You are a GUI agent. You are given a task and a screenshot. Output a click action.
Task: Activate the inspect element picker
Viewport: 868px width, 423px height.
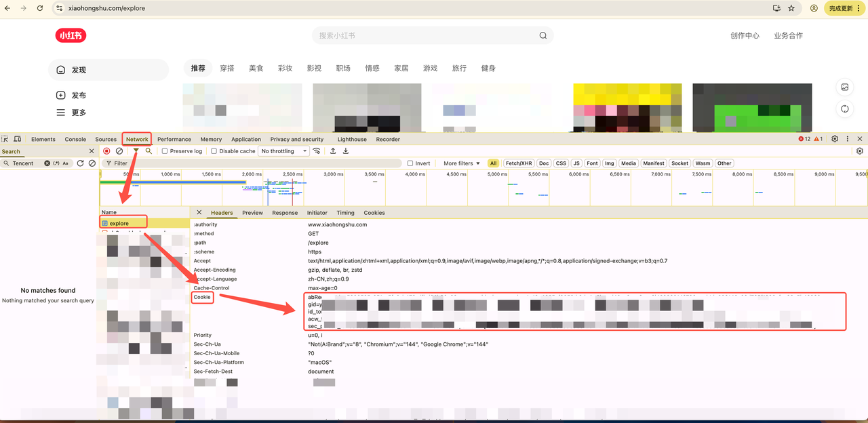click(x=5, y=139)
